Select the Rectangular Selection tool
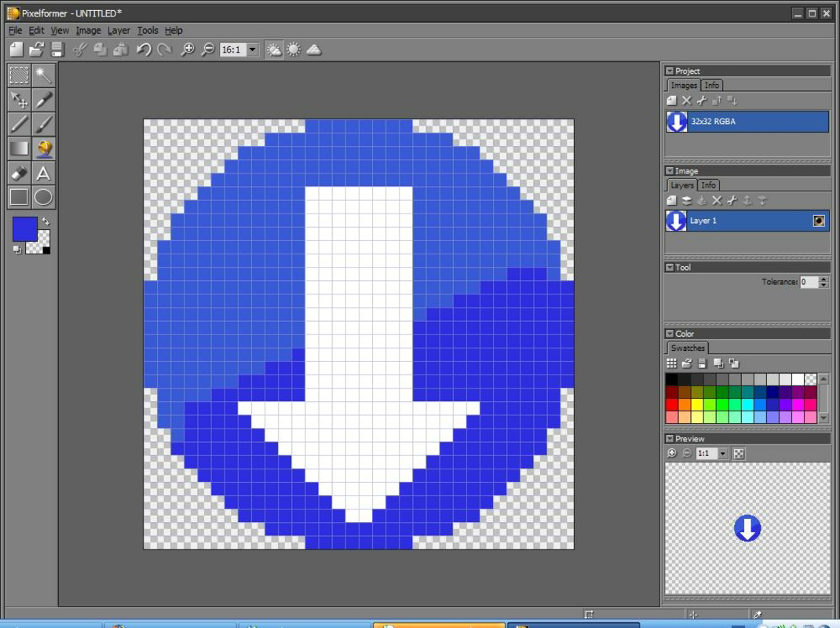Screen dimensions: 840x628 point(19,75)
